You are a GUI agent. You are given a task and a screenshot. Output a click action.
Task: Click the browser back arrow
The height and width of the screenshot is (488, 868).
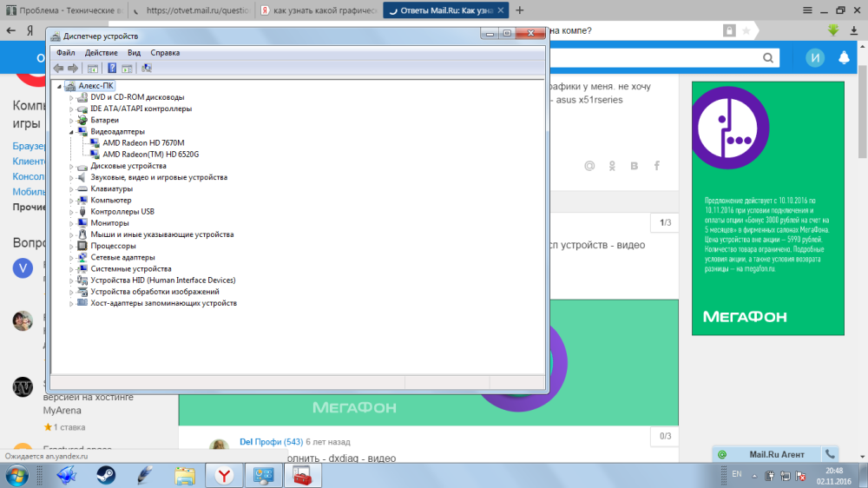[11, 30]
